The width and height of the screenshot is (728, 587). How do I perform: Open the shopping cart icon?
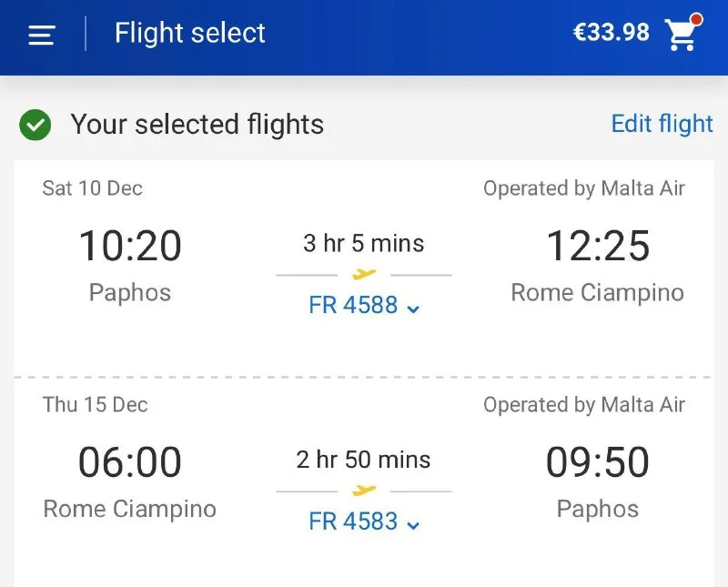[681, 35]
